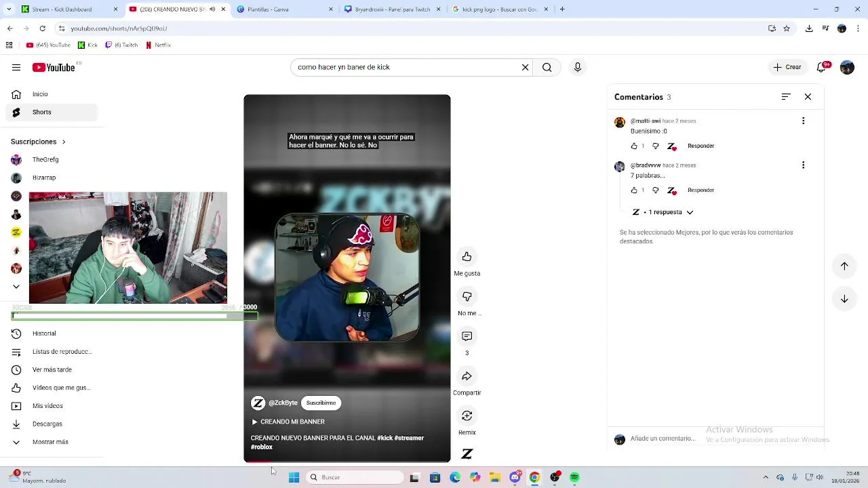This screenshot has width=868, height=488.
Task: Close the Comentarios panel
Action: pyautogui.click(x=808, y=97)
